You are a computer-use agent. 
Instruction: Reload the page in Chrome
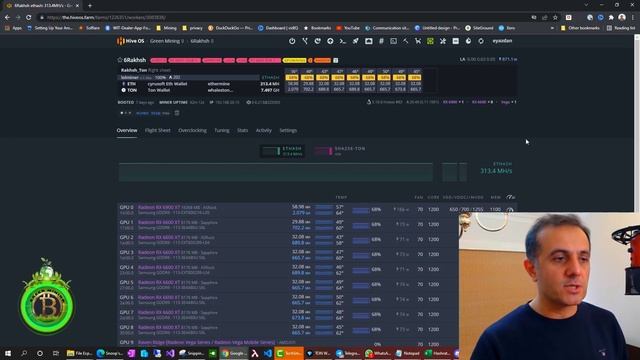pyautogui.click(x=29, y=18)
